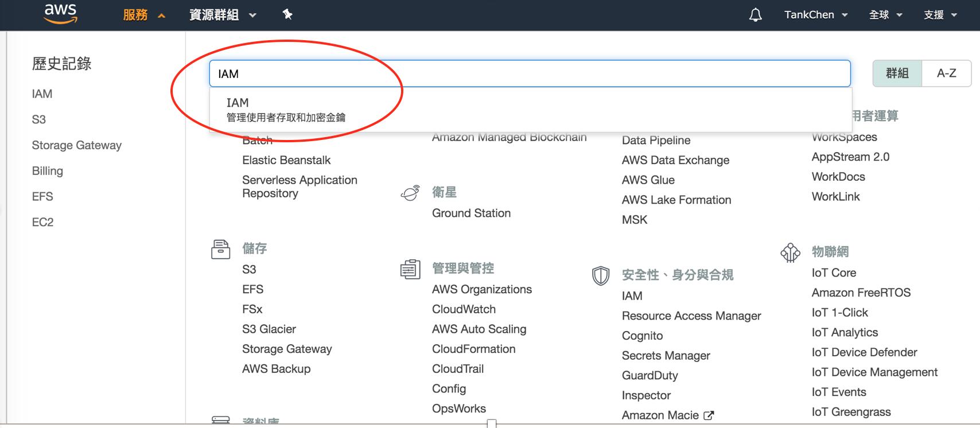Open AWS Lake Formation

676,200
